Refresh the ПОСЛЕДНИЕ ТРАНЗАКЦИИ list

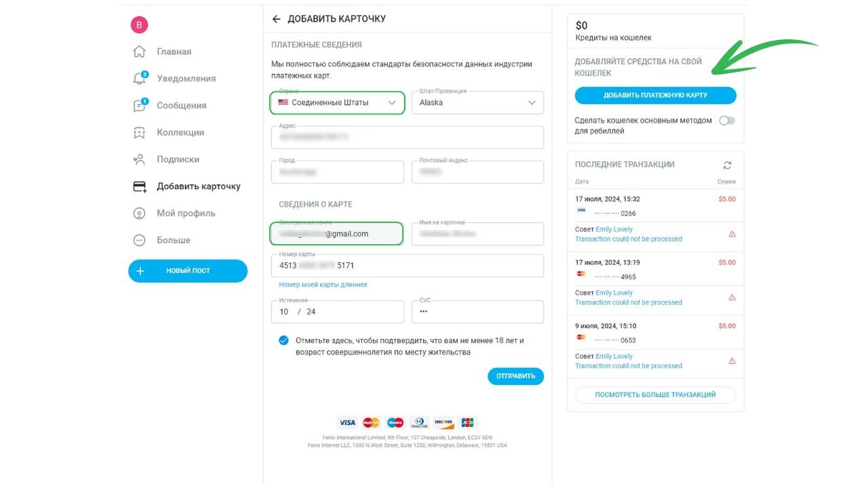[x=728, y=165]
